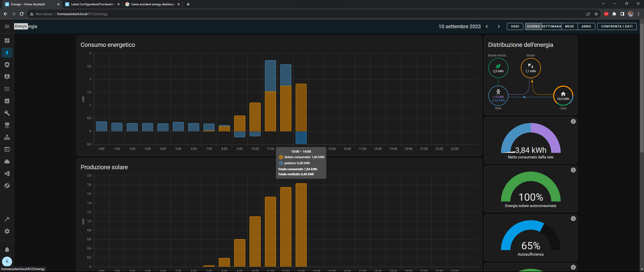Keep GIORNO view selected
This screenshot has height=272, width=644.
point(533,26)
